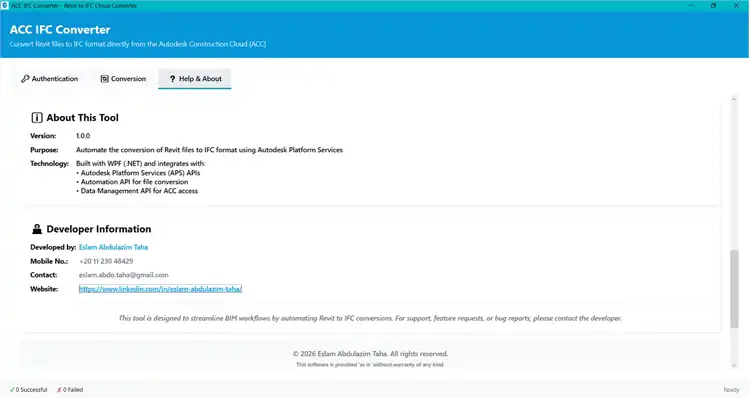
Task: Click the Developer Information heading
Action: tap(99, 229)
